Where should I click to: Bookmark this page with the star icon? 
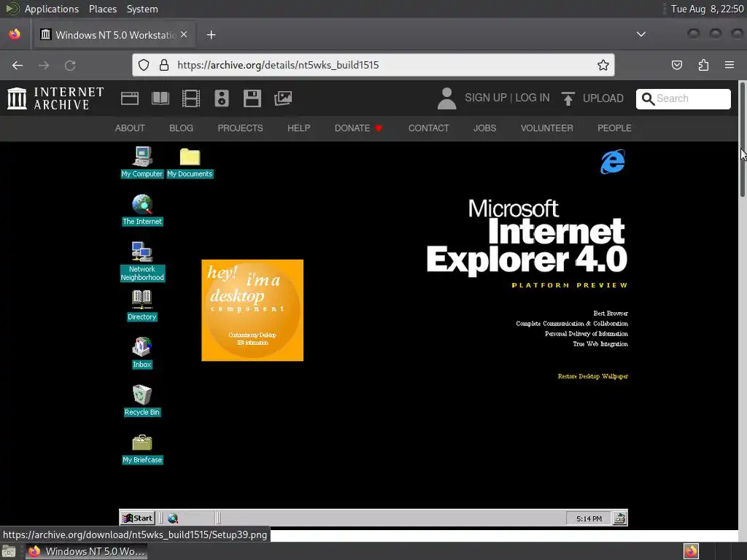[x=603, y=65]
